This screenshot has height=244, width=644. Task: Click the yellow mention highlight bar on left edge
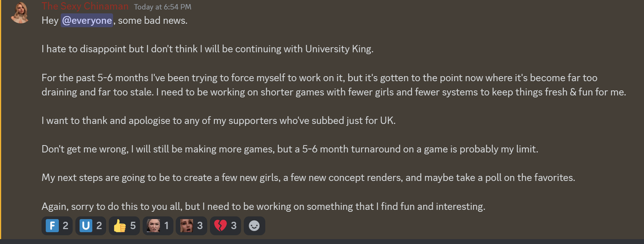(1, 119)
